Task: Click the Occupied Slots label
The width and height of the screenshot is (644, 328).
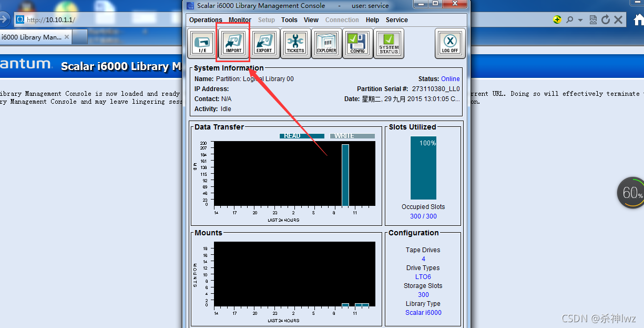Action: pyautogui.click(x=423, y=207)
